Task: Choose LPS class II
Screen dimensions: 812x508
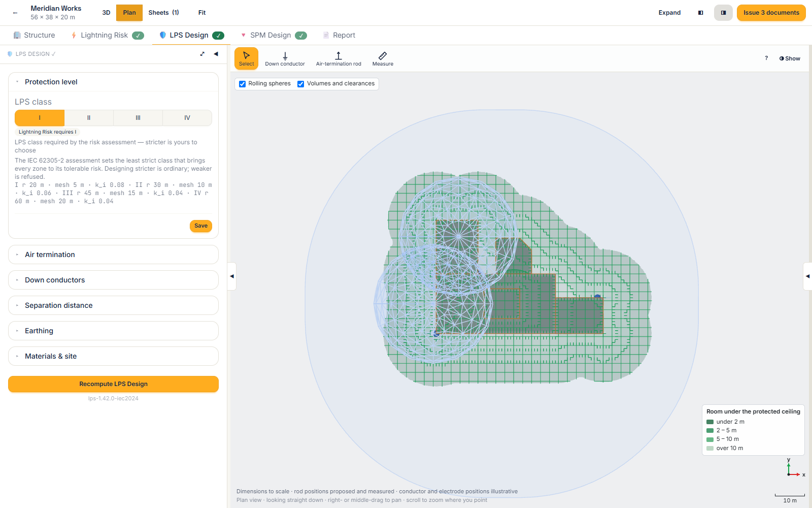Action: [x=89, y=118]
